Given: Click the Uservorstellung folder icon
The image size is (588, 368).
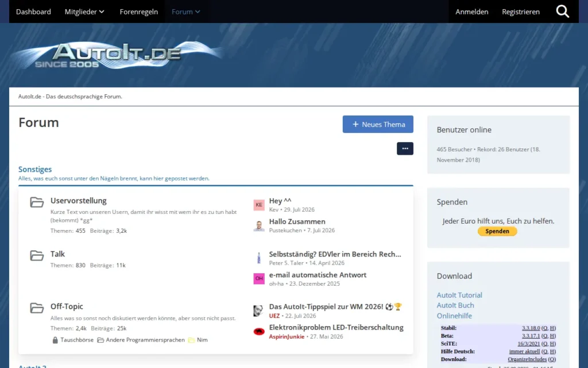Looking at the screenshot, I should pyautogui.click(x=37, y=202).
